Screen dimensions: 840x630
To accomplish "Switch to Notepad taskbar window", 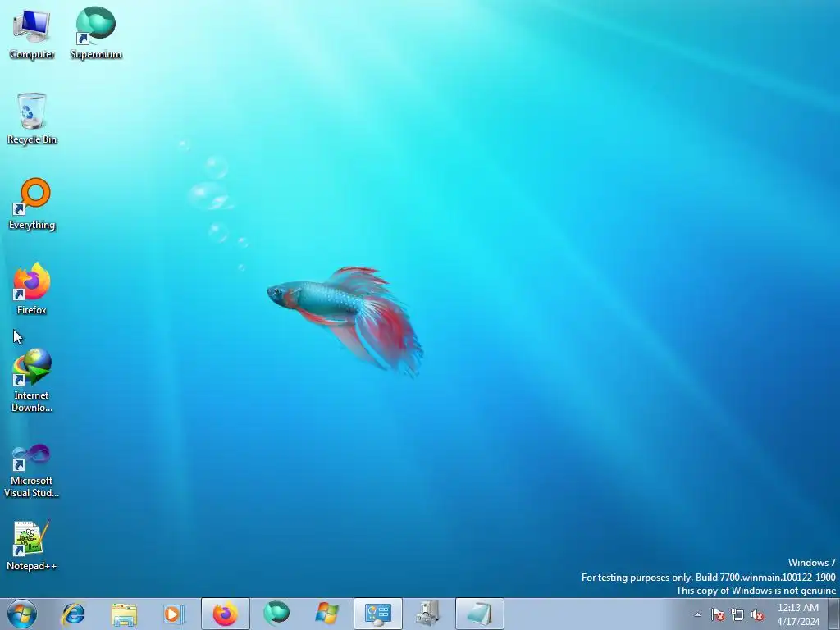I will coord(479,614).
